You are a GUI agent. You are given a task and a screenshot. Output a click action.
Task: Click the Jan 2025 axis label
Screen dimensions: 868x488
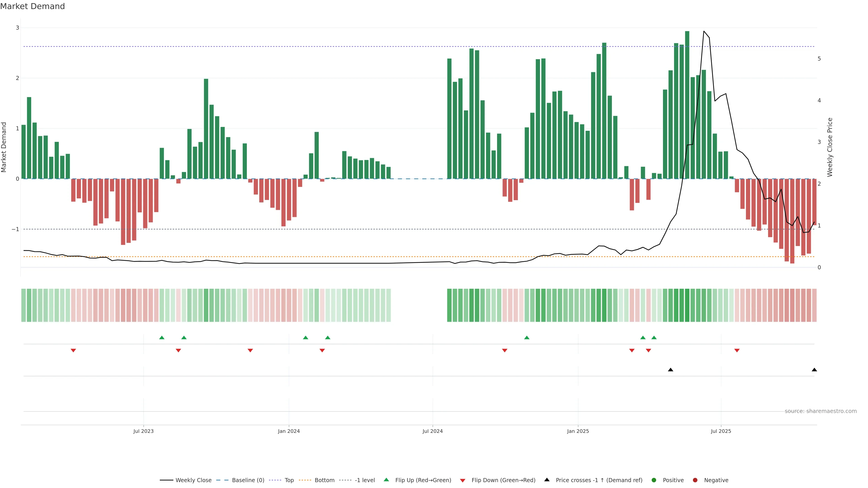[578, 431]
